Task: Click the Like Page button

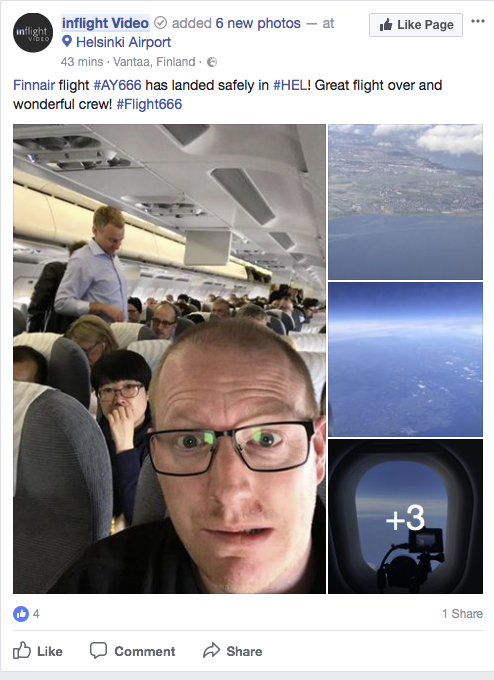Action: [x=416, y=25]
